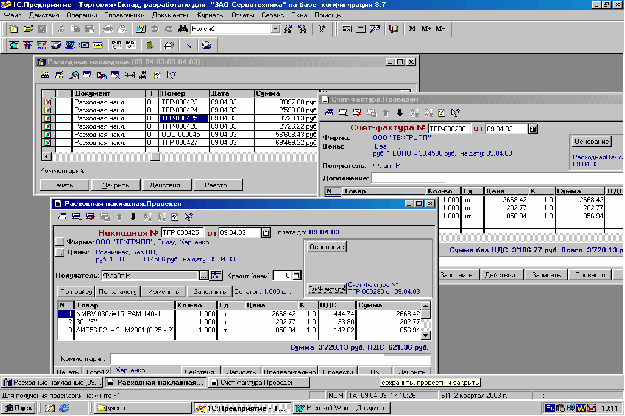This screenshot has width=625, height=416.
Task: Click the first icon in the second toolbar
Action: coord(14,45)
